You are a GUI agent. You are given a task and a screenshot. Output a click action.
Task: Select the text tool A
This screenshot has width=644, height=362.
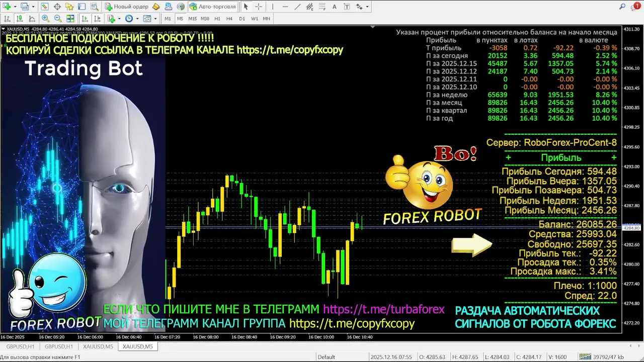pyautogui.click(x=335, y=7)
